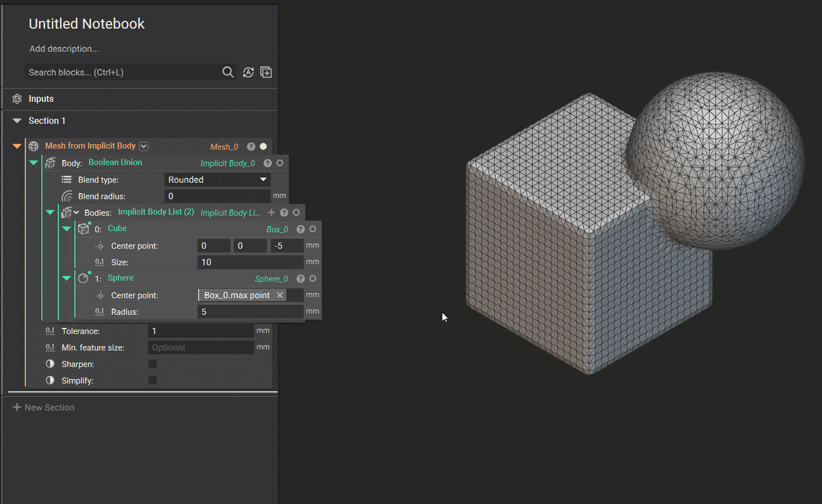Click the Cube Center point icon

(100, 246)
